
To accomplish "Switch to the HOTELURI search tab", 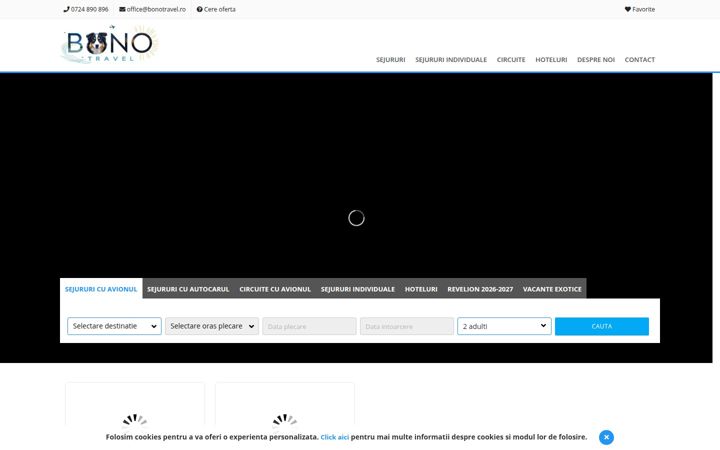I will point(421,289).
